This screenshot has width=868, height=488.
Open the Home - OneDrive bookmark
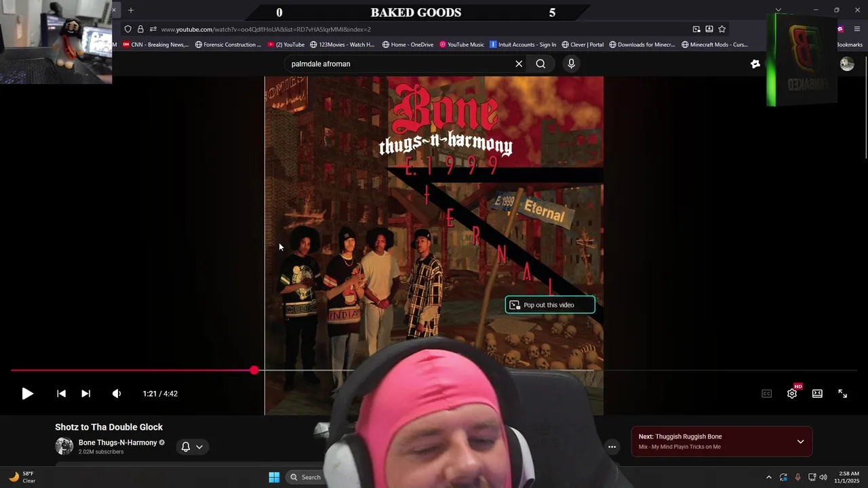coord(408,45)
